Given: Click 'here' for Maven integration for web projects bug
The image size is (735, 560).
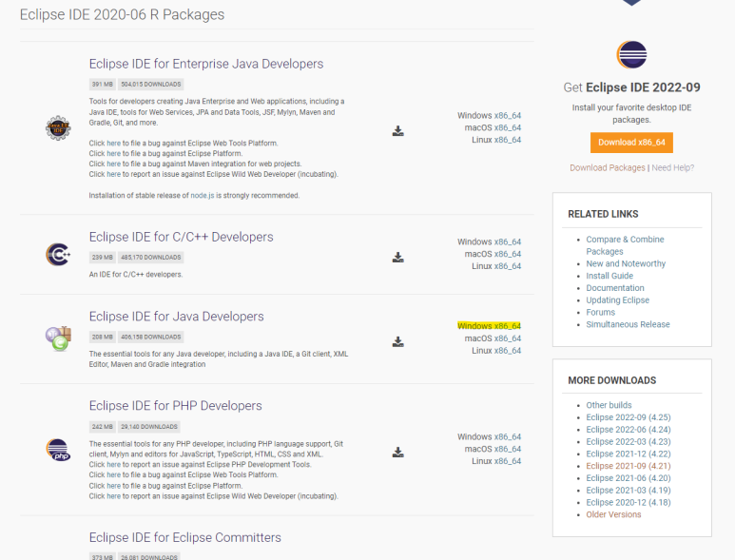Looking at the screenshot, I should [113, 164].
